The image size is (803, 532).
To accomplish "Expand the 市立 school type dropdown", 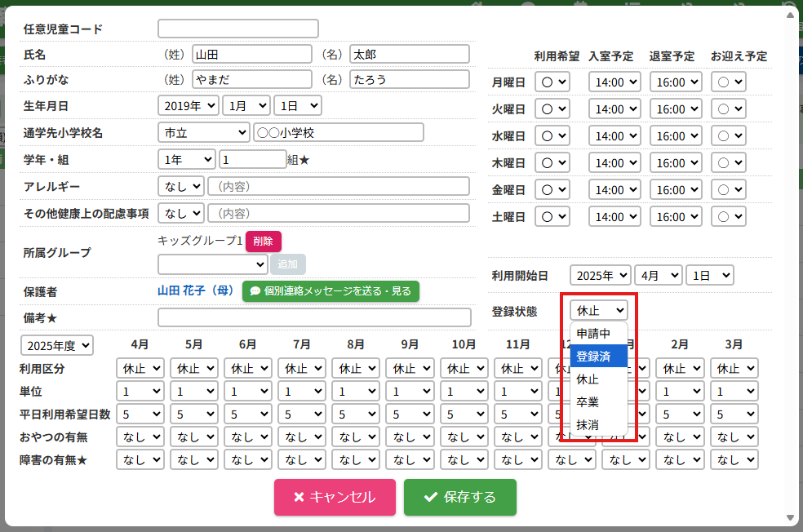I will point(203,132).
